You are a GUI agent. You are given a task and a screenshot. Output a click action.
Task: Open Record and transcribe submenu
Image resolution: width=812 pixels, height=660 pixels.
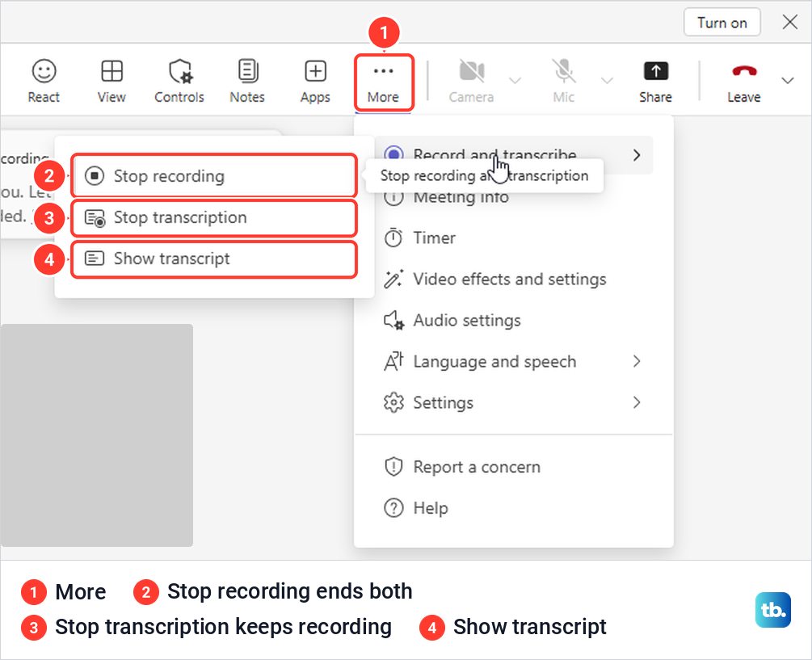click(x=513, y=155)
